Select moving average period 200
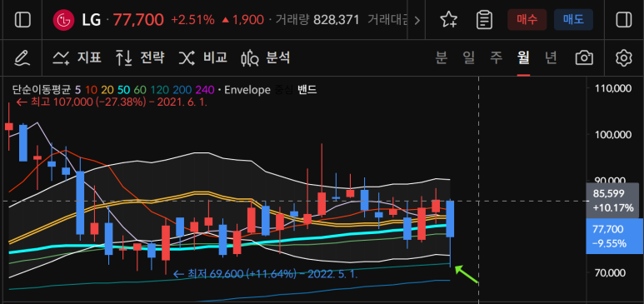The image size is (644, 304). pyautogui.click(x=182, y=90)
